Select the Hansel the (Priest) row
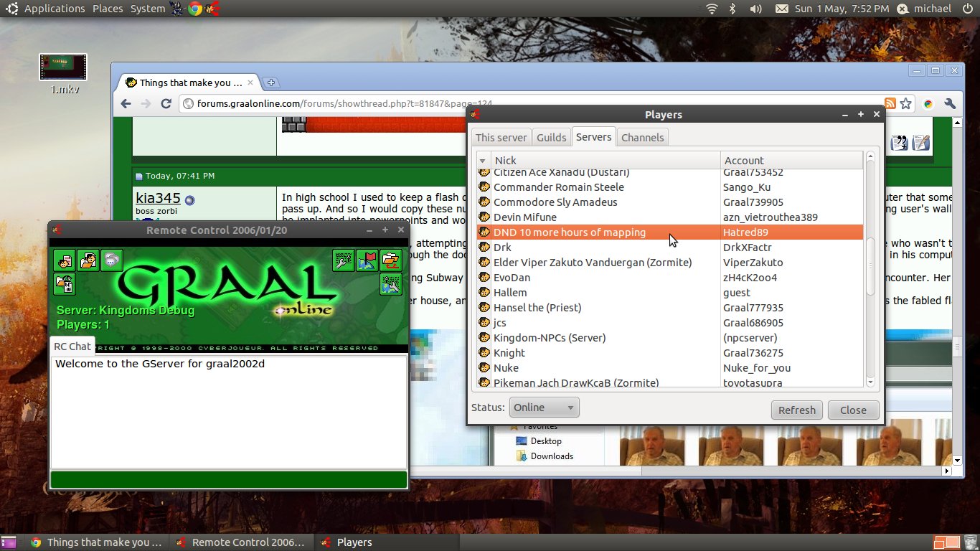Viewport: 980px width, 551px height. 670,308
